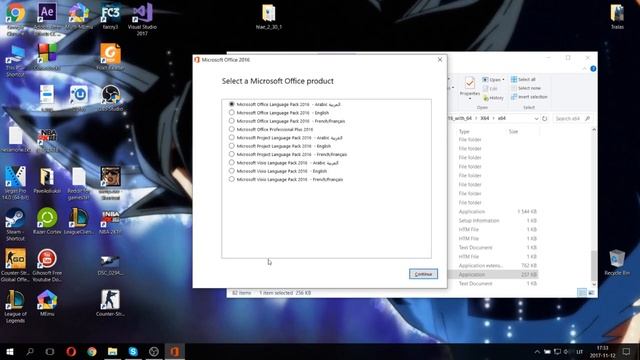
Task: Close the Microsoft Office 2016 dialog
Action: 440,60
